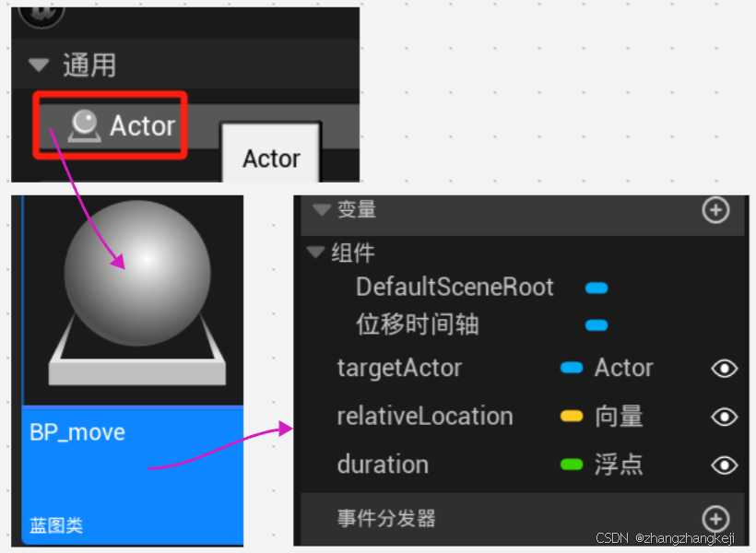Select the Actor class icon
The width and height of the screenshot is (756, 553).
tap(85, 126)
